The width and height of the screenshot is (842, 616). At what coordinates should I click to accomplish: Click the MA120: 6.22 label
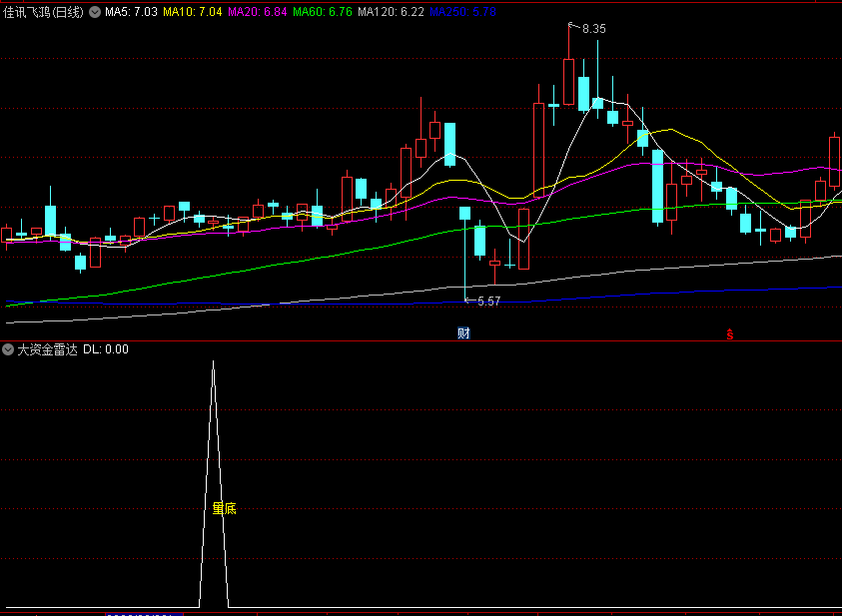pyautogui.click(x=391, y=12)
